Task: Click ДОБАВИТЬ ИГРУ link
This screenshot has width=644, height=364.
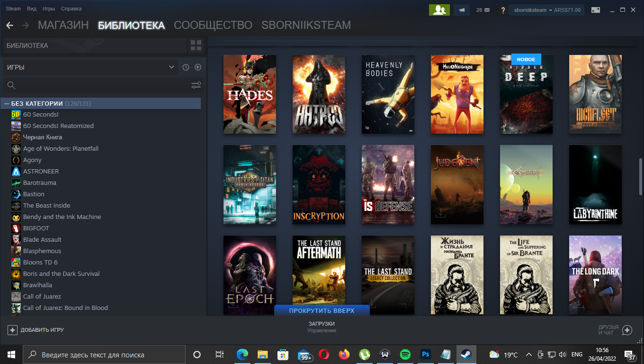Action: point(42,330)
